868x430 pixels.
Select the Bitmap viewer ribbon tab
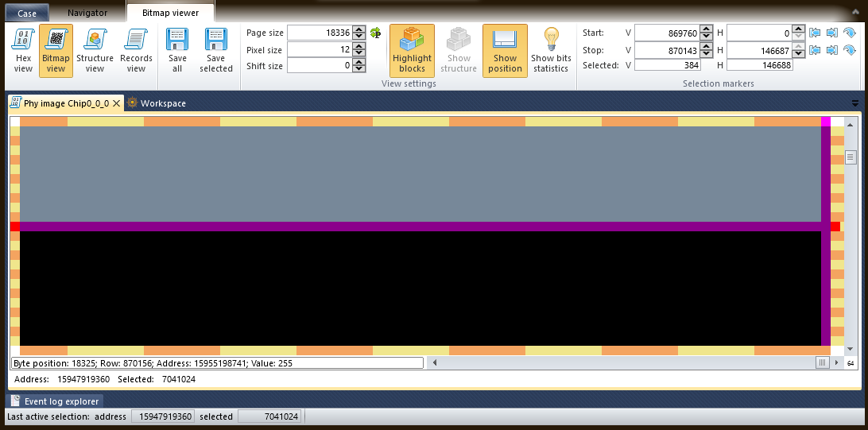click(170, 13)
